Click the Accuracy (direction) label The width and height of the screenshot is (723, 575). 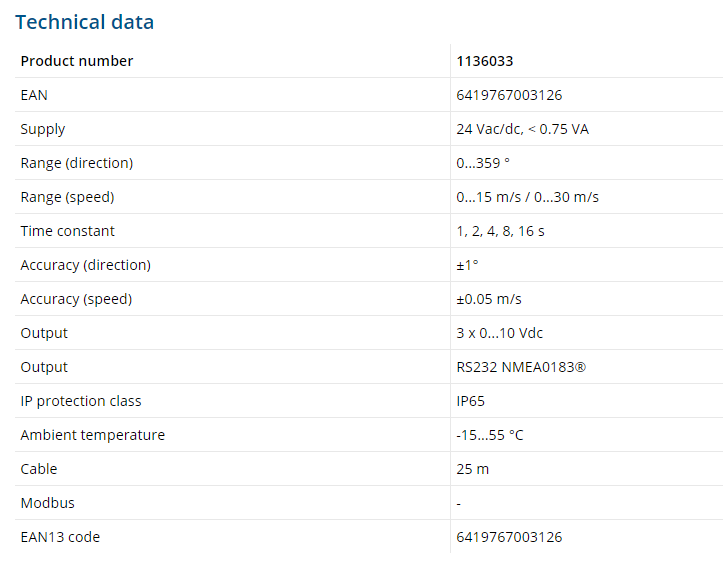(86, 265)
